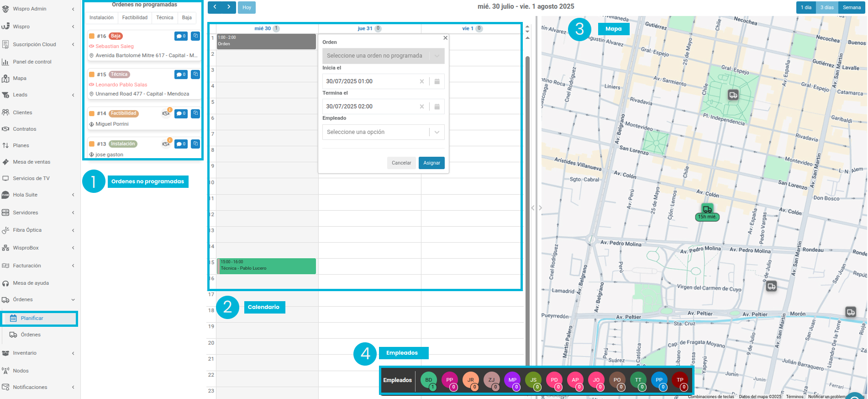
Task: Filter unscheduled orders by Instalación tab
Action: tap(101, 17)
